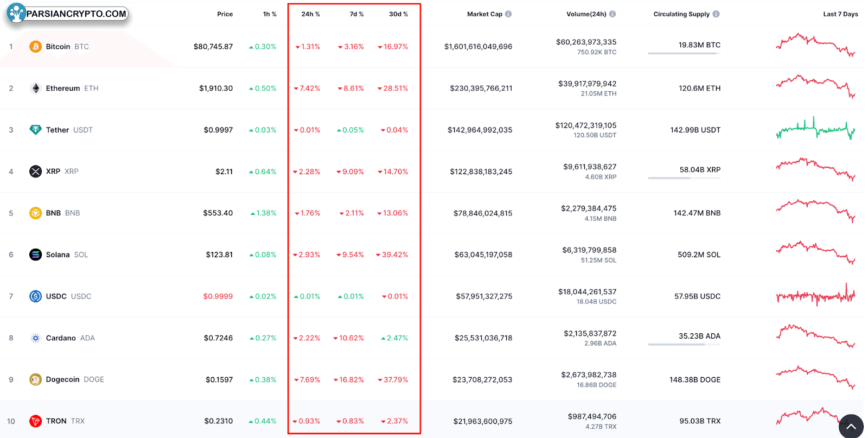Click Dogecoin 7d change 16.82%
The height and width of the screenshot is (438, 868).
click(x=349, y=379)
